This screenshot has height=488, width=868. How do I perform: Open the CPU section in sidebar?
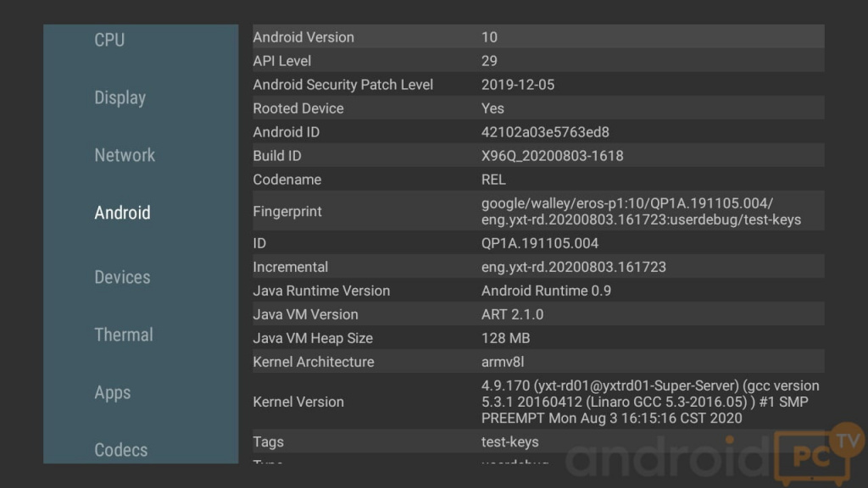[x=109, y=40]
